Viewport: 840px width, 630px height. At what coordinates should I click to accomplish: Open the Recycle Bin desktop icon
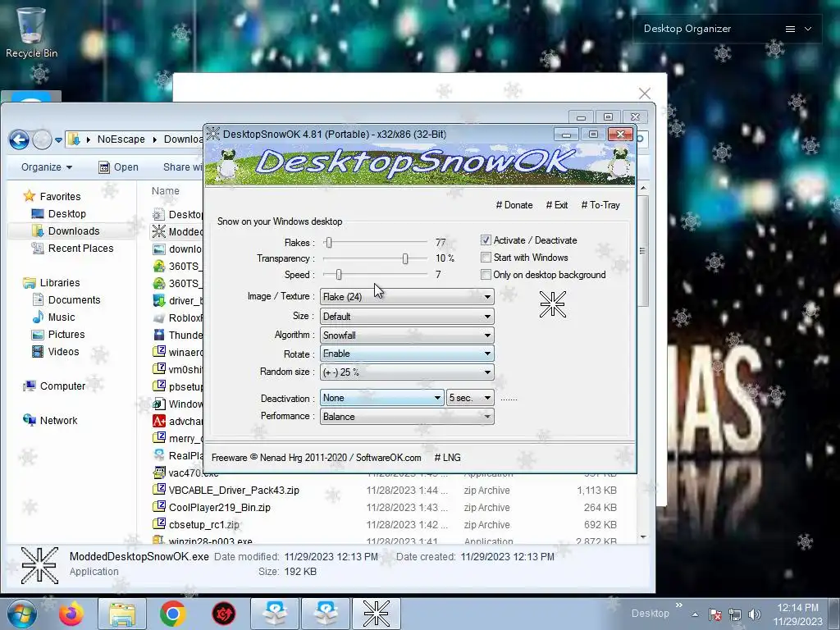click(31, 32)
